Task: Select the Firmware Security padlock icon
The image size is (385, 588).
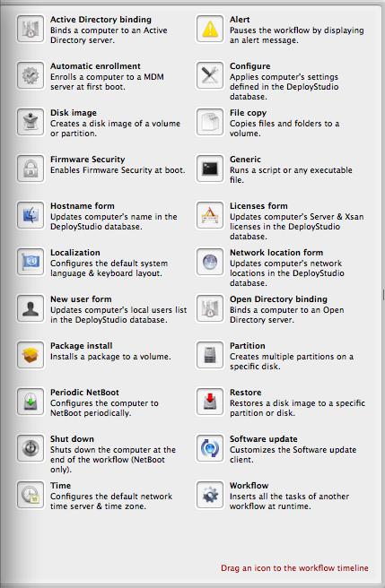Action: (31, 169)
